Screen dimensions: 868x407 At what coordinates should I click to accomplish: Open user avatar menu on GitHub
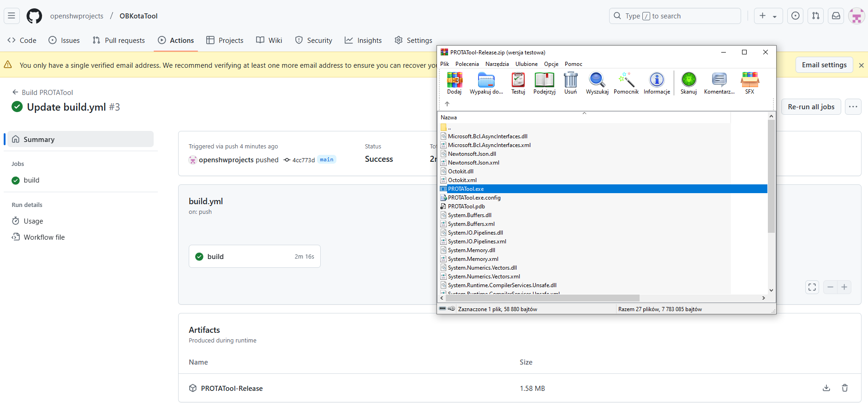856,16
